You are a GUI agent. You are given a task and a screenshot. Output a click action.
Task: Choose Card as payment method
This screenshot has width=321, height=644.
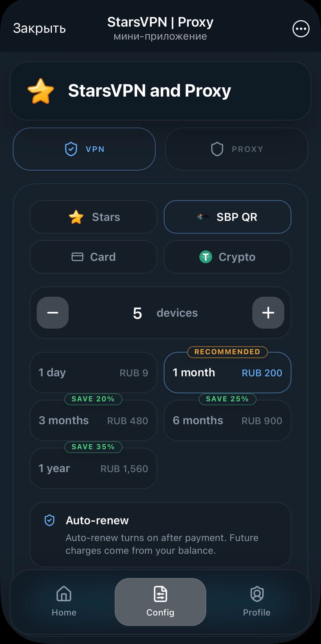93,257
